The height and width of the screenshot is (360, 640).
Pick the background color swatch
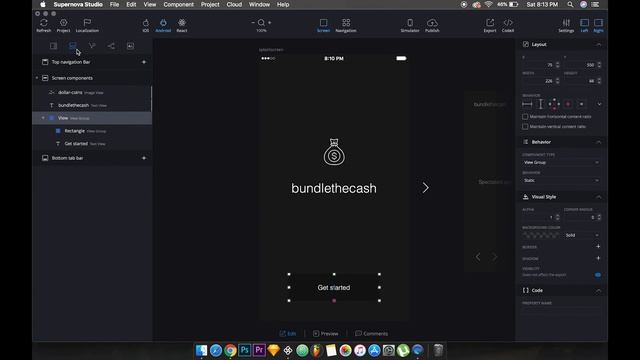coord(541,235)
